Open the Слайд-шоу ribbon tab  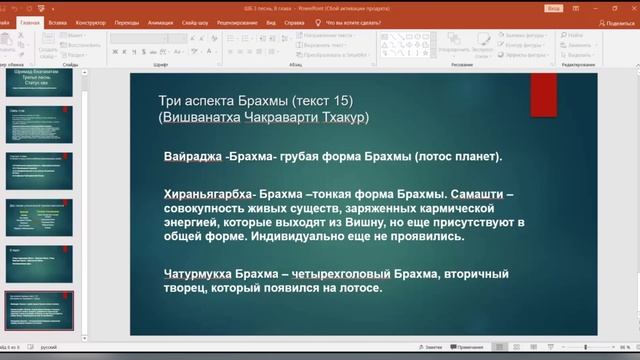click(x=195, y=23)
